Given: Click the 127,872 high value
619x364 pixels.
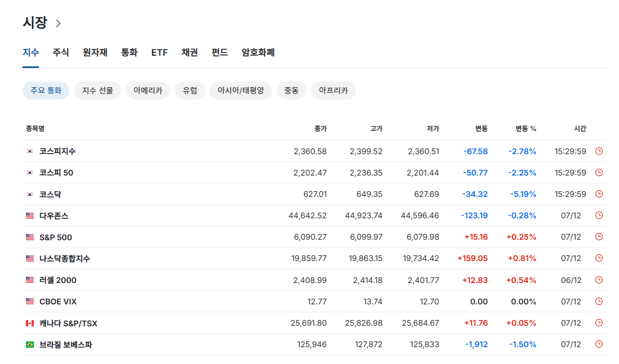Looking at the screenshot, I should coord(369,344).
